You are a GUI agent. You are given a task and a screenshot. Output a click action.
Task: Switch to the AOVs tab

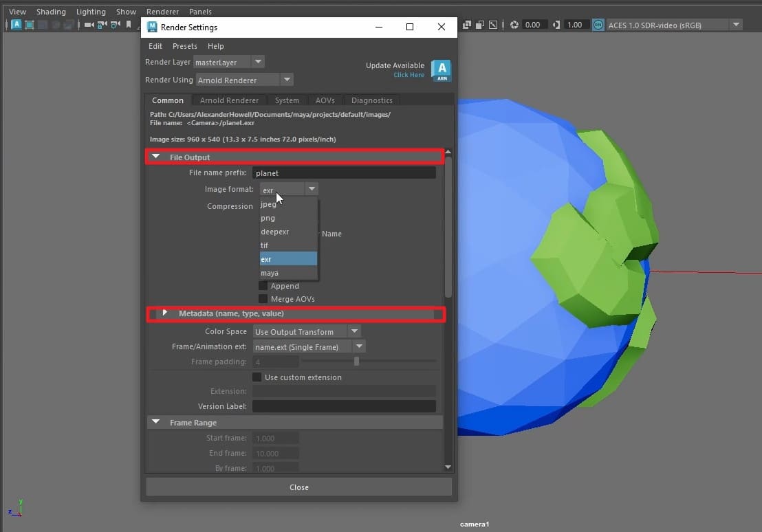(325, 100)
